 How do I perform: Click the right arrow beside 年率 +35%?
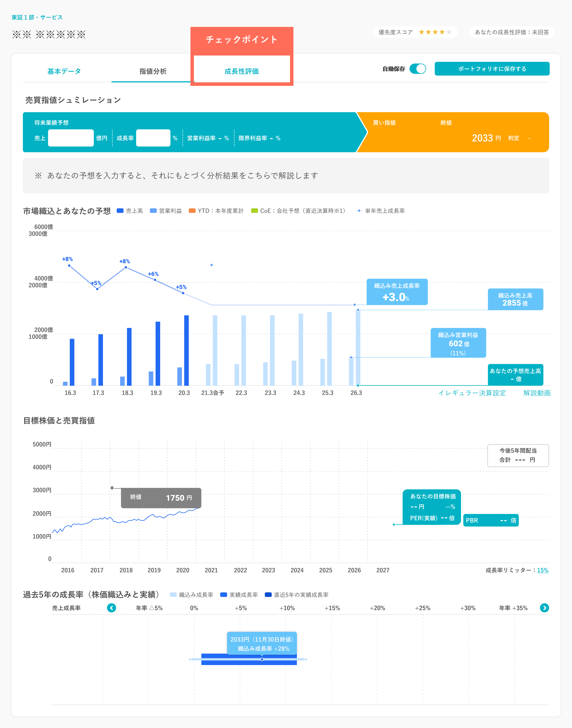[545, 608]
